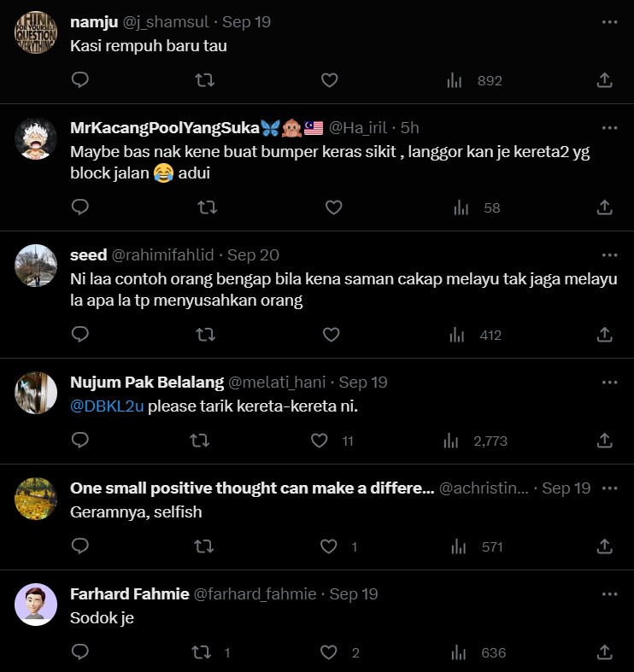Repost Farhard Fahmie's 'Sodok je' tweet

point(202,652)
